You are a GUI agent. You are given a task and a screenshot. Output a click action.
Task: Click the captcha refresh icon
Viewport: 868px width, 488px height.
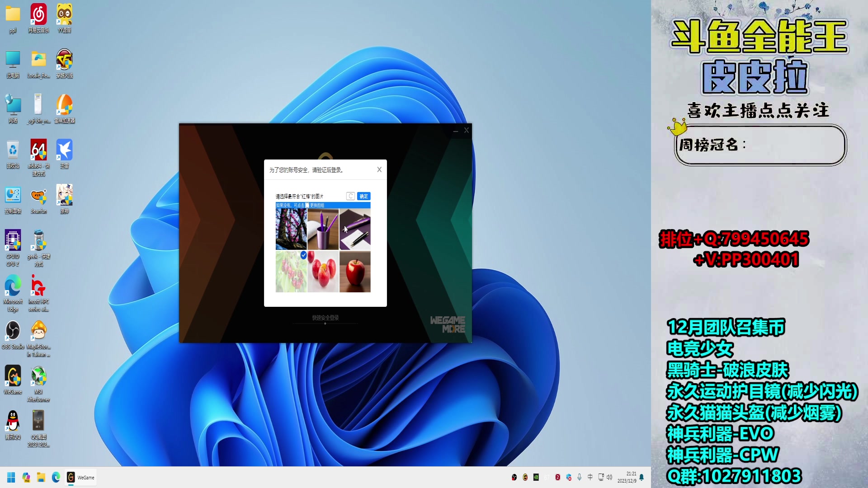click(350, 196)
